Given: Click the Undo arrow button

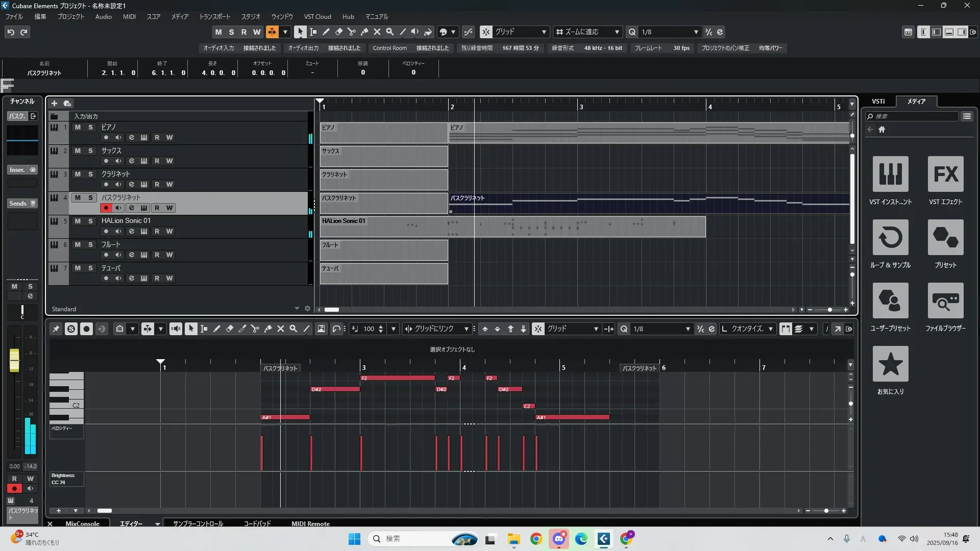Looking at the screenshot, I should click(x=11, y=32).
